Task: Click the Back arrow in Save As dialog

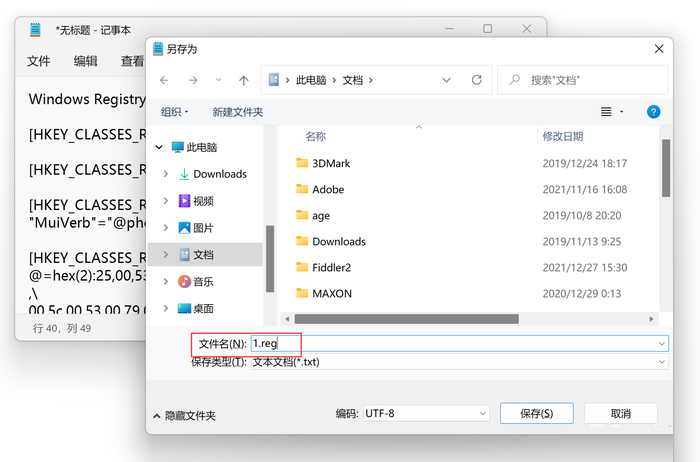Action: 164,80
